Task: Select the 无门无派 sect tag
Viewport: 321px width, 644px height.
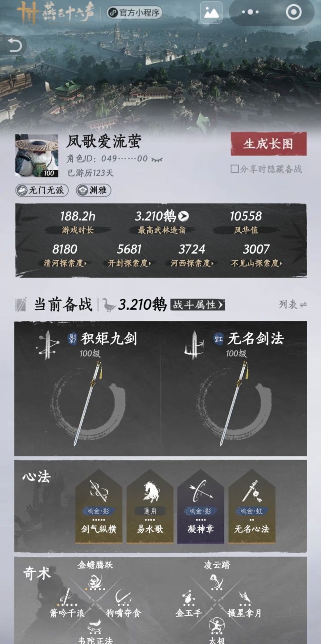Action: click(x=41, y=191)
